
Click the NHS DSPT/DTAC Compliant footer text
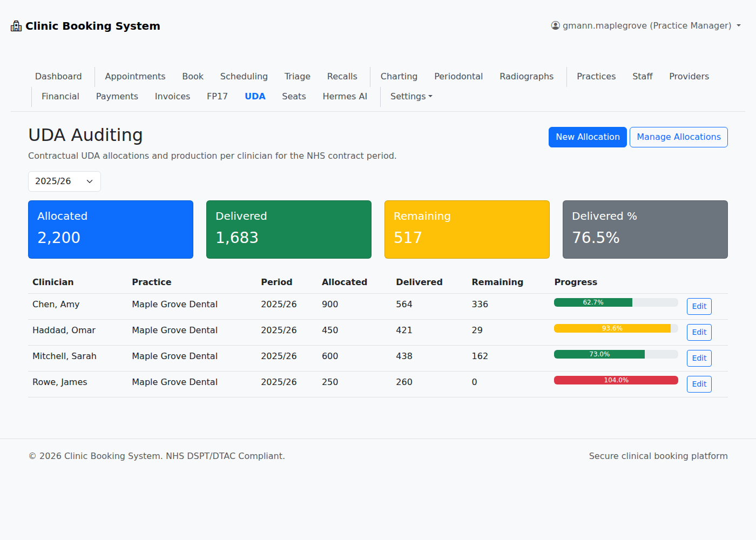coord(225,456)
